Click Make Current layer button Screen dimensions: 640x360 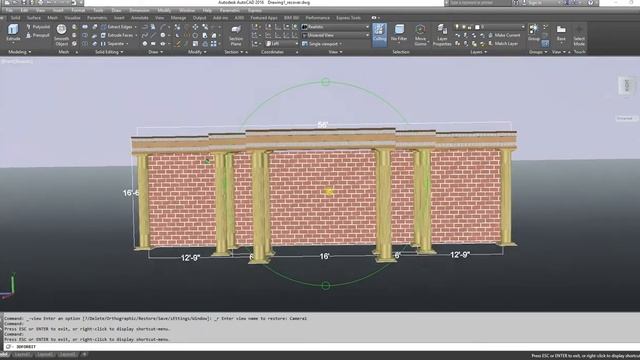pyautogui.click(x=504, y=36)
